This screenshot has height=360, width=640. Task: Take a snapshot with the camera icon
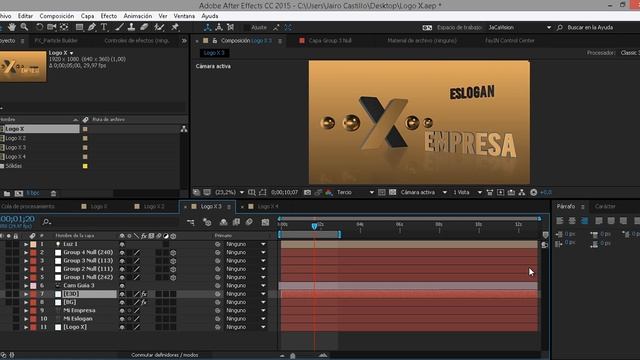(307, 192)
